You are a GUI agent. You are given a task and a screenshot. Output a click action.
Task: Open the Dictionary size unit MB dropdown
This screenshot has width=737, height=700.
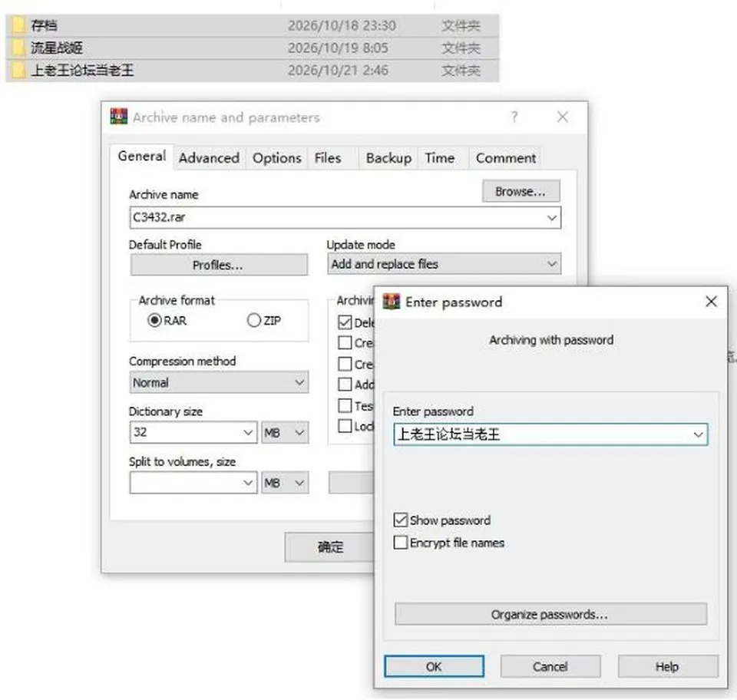[x=285, y=432]
